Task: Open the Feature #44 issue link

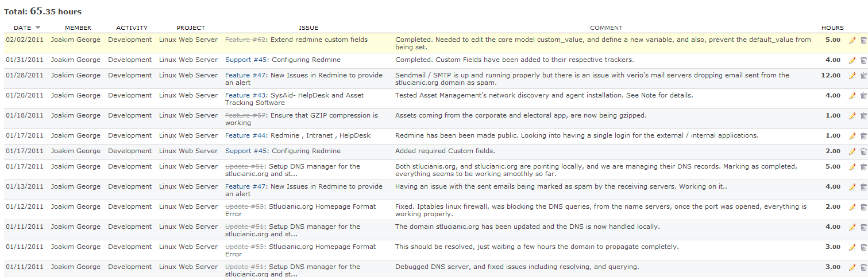Action: tap(246, 135)
